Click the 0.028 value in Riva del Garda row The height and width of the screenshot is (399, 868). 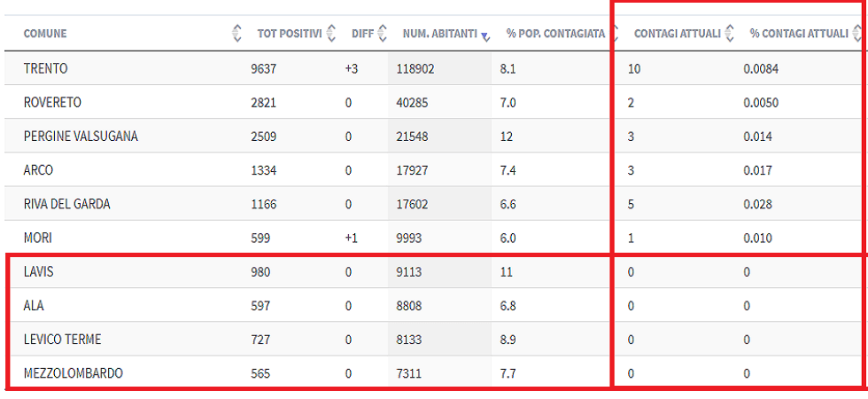click(x=758, y=204)
